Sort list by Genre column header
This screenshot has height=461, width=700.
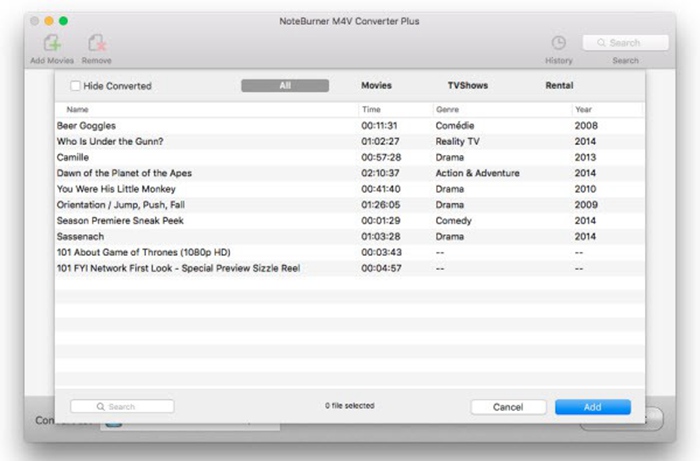pos(448,109)
